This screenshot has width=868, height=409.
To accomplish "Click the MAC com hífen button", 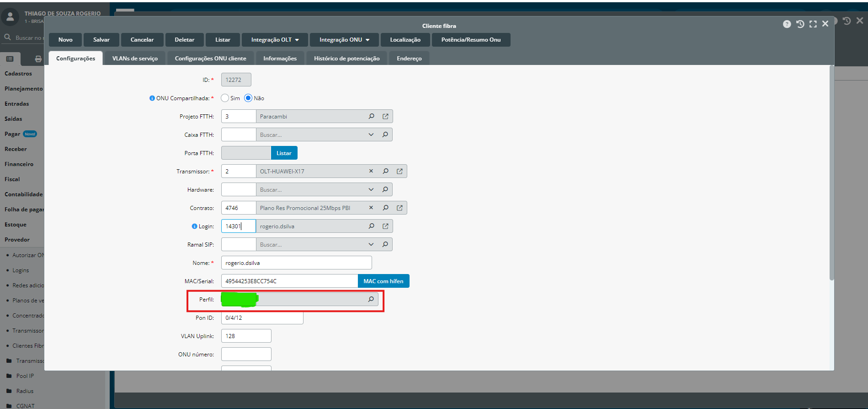I will tap(383, 281).
